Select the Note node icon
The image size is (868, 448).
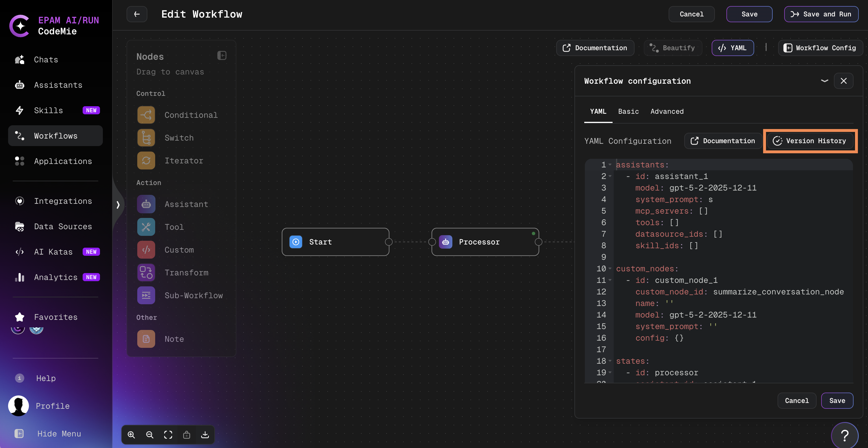point(146,339)
